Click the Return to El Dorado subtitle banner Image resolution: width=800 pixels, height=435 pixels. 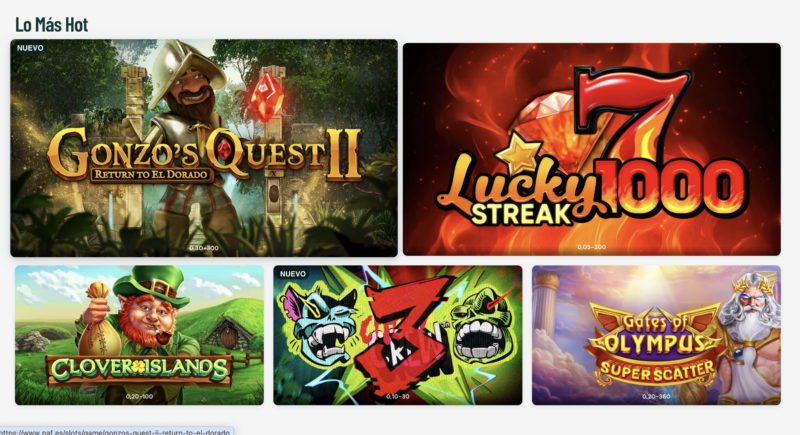[x=152, y=175]
